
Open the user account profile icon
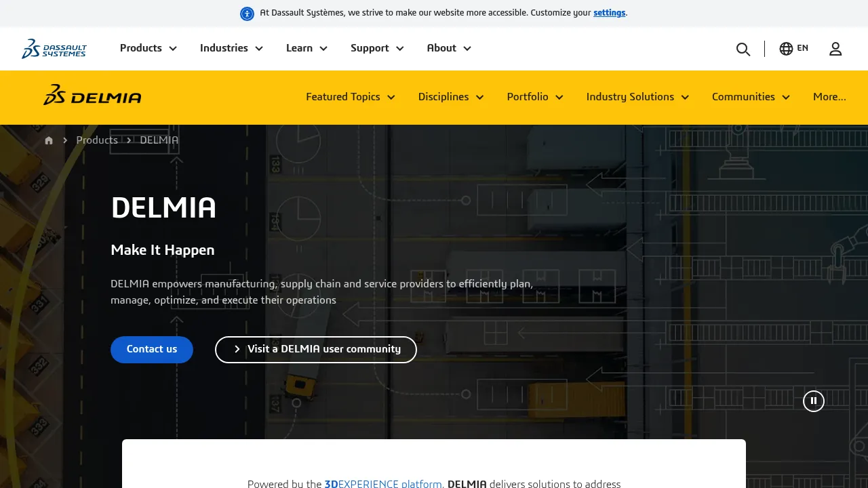[835, 49]
